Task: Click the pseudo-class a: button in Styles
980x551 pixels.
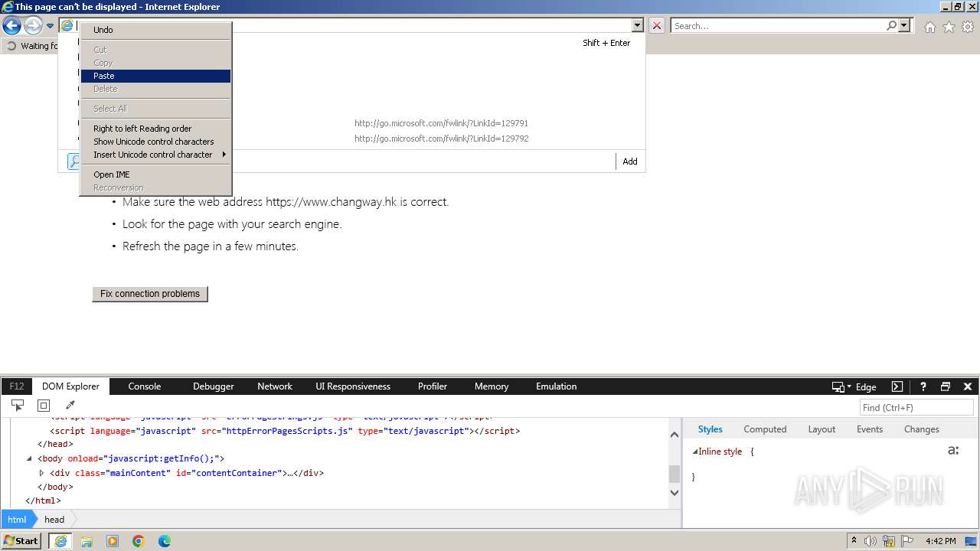Action: point(953,451)
